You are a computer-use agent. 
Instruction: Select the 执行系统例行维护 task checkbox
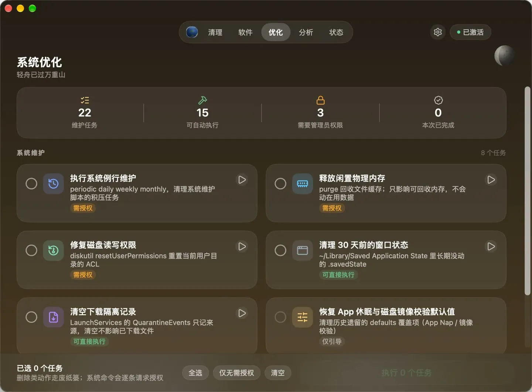pos(31,184)
